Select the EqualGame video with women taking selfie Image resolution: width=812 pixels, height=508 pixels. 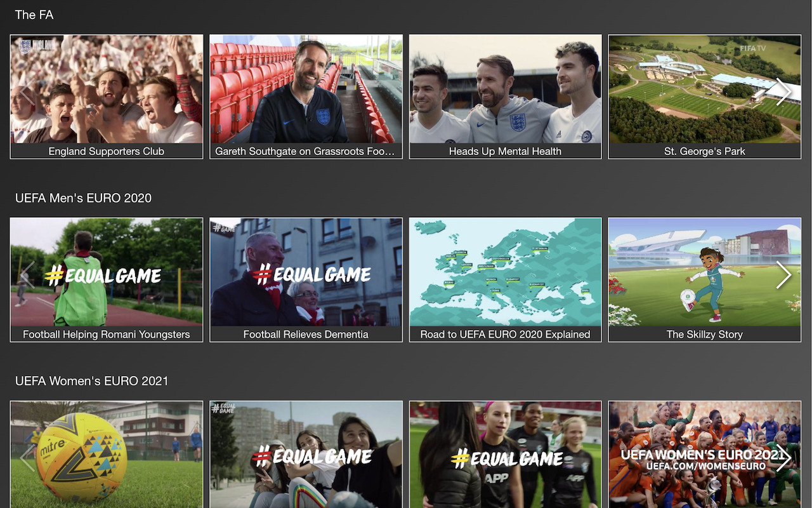click(x=306, y=454)
